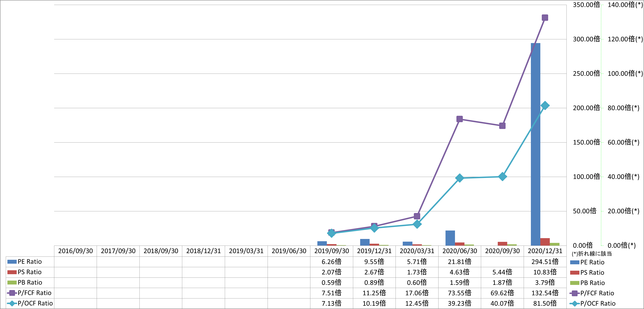The height and width of the screenshot is (309, 644).
Task: Click the PE Ratio value 6.26倍
Action: tap(332, 262)
